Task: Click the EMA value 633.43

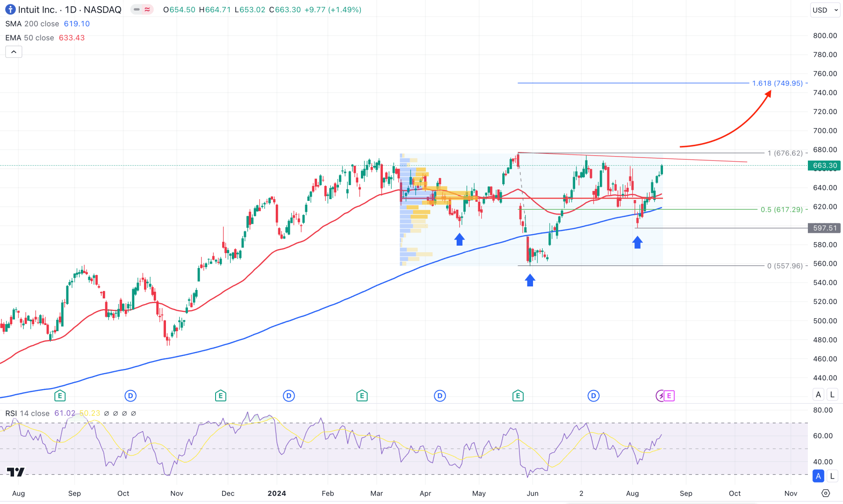Action: click(x=72, y=38)
